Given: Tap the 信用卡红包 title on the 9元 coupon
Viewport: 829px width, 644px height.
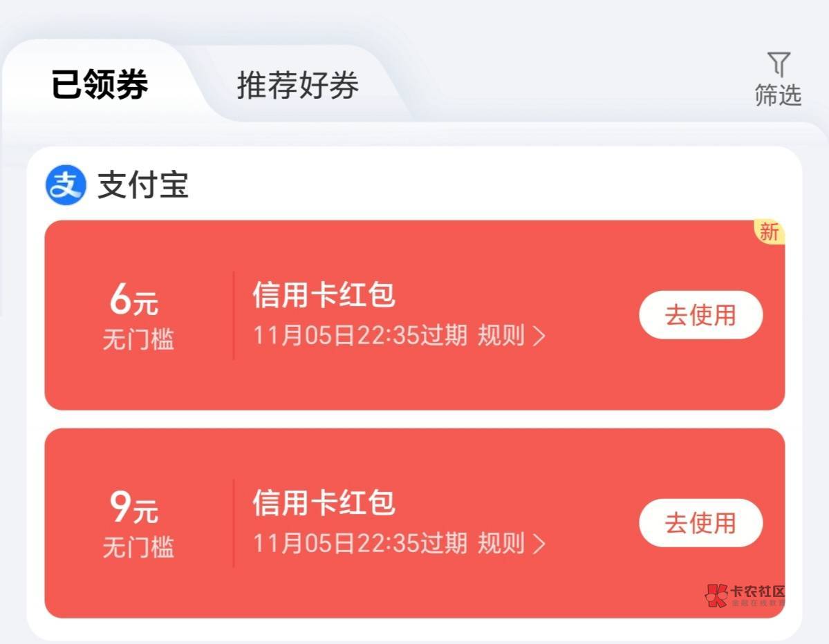Looking at the screenshot, I should [x=324, y=502].
